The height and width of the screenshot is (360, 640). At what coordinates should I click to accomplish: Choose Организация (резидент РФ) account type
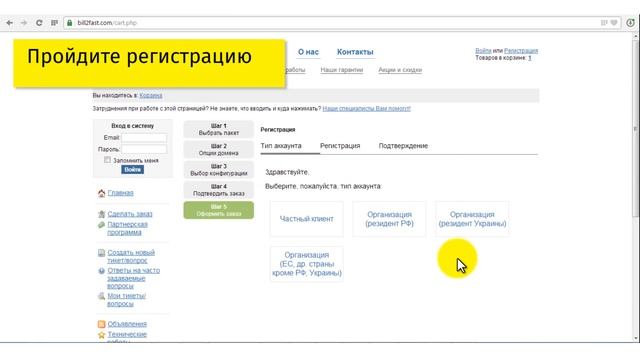tap(389, 219)
